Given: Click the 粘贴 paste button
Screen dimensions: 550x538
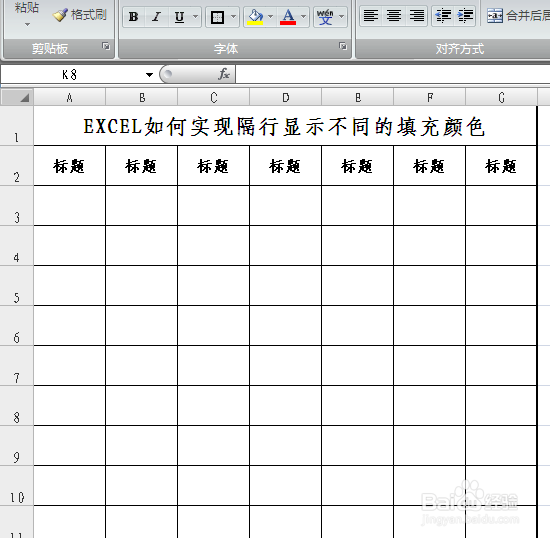Looking at the screenshot, I should coord(27,8).
